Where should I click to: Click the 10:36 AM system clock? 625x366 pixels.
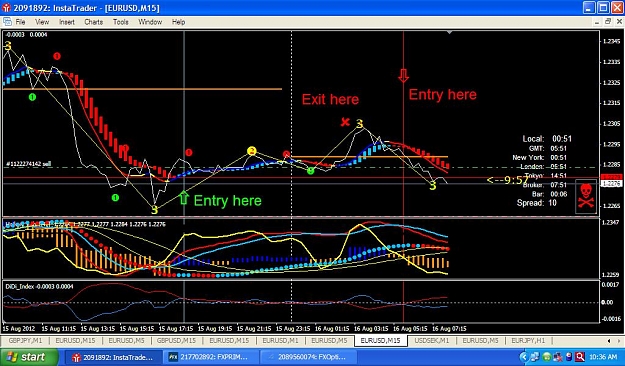tap(603, 357)
